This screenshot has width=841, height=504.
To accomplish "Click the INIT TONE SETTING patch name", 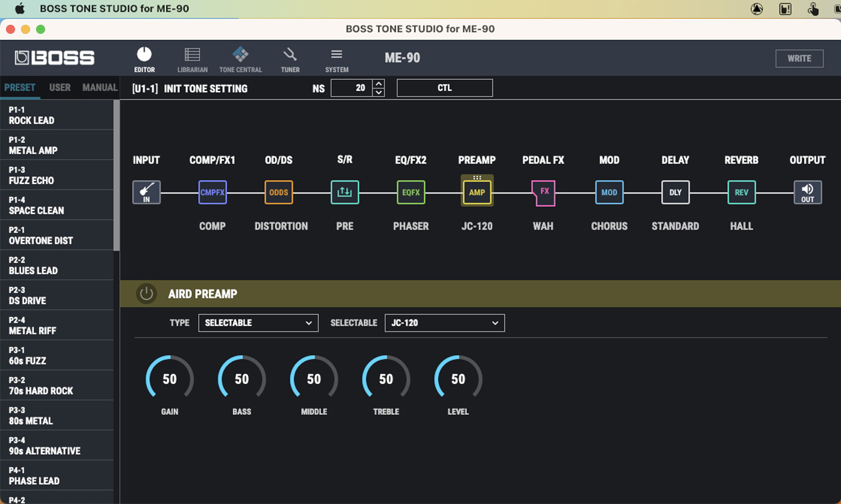I will [205, 88].
